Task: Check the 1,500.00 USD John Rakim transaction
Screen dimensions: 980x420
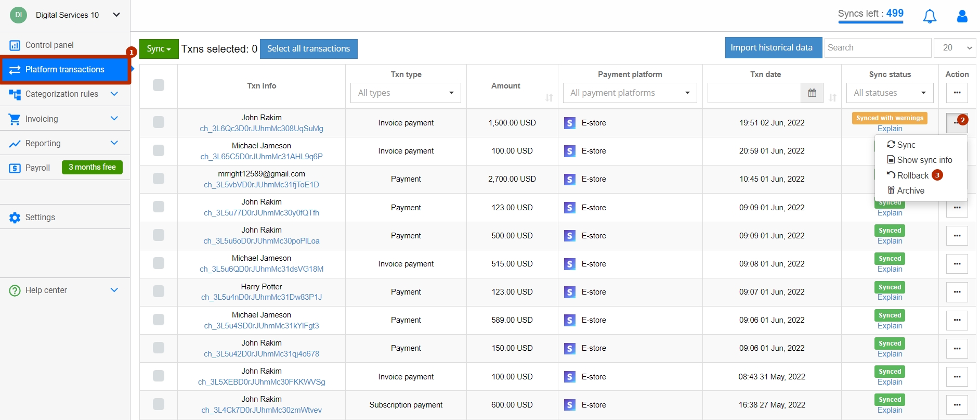Action: coord(159,122)
